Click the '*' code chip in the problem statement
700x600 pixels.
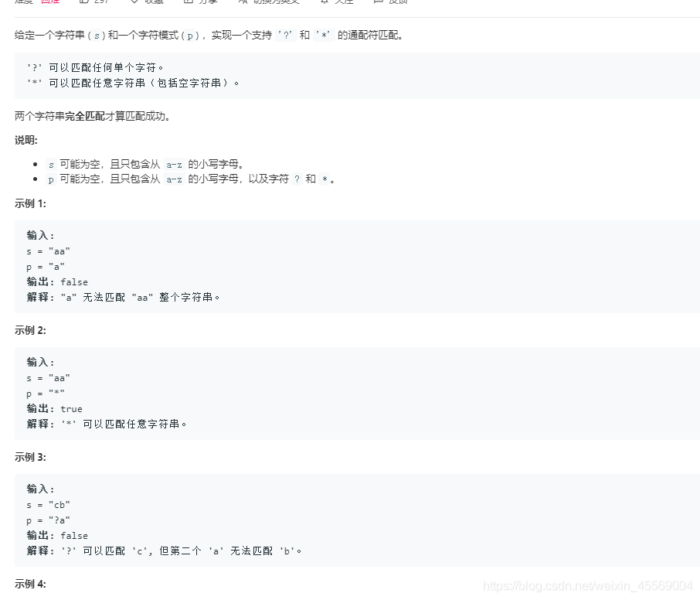click(324, 36)
